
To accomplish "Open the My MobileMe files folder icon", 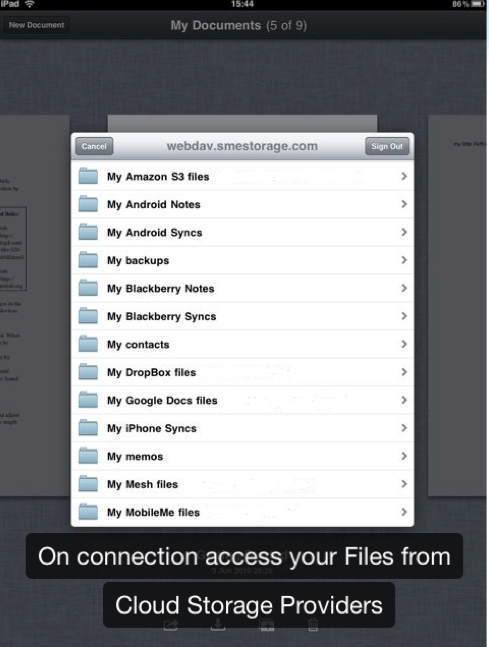I will [88, 512].
